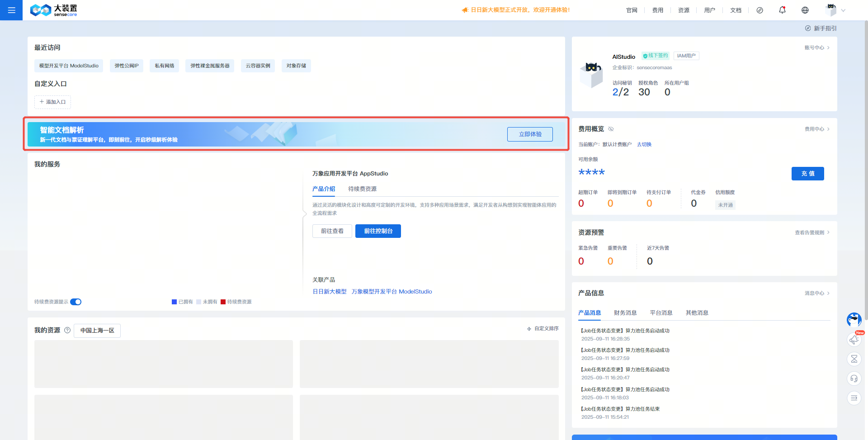Click the 前往控制台 button
The width and height of the screenshot is (868, 440).
pyautogui.click(x=378, y=231)
